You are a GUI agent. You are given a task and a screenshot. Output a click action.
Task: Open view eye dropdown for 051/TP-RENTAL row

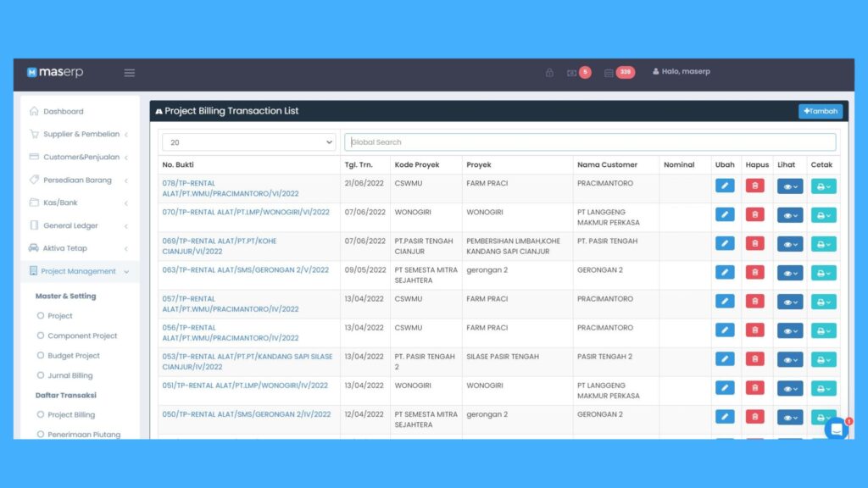click(x=790, y=388)
